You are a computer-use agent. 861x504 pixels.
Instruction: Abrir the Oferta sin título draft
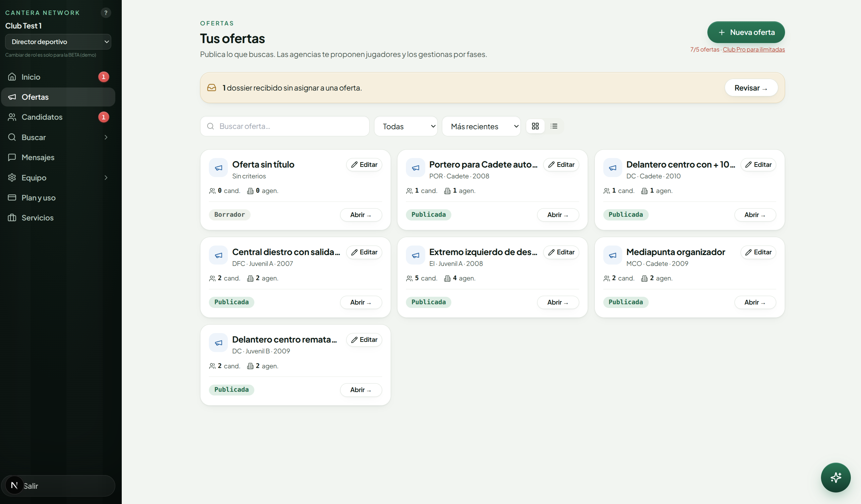[361, 215]
